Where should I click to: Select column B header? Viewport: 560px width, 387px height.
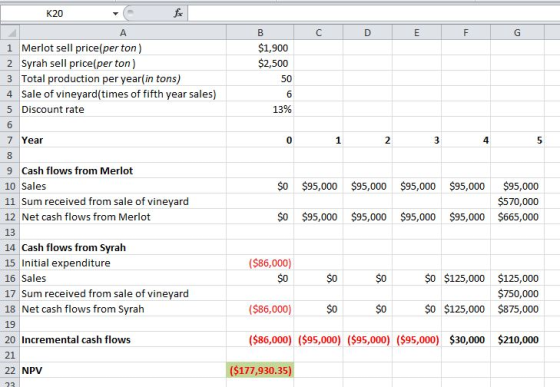point(260,33)
